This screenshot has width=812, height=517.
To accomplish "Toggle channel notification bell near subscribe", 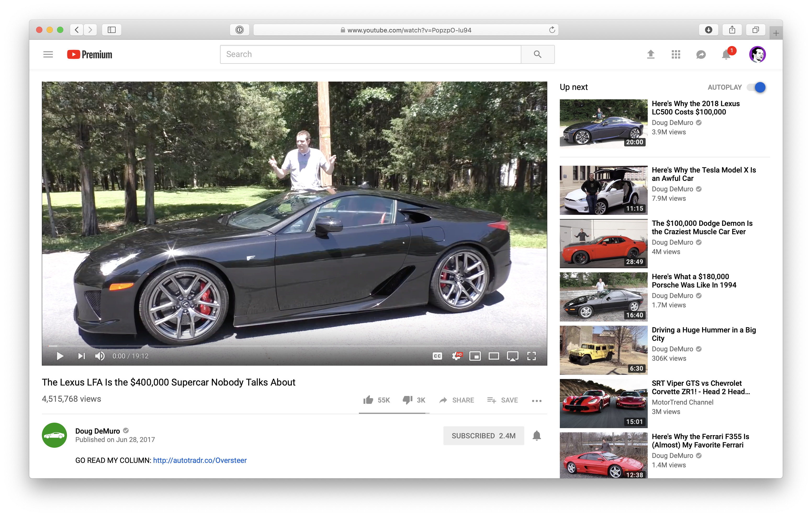I will point(537,436).
